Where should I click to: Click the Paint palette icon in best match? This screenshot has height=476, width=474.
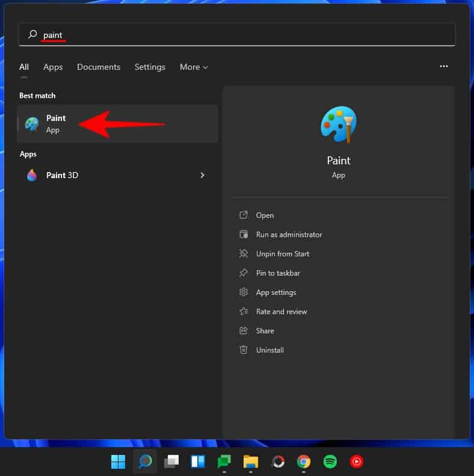(x=32, y=124)
